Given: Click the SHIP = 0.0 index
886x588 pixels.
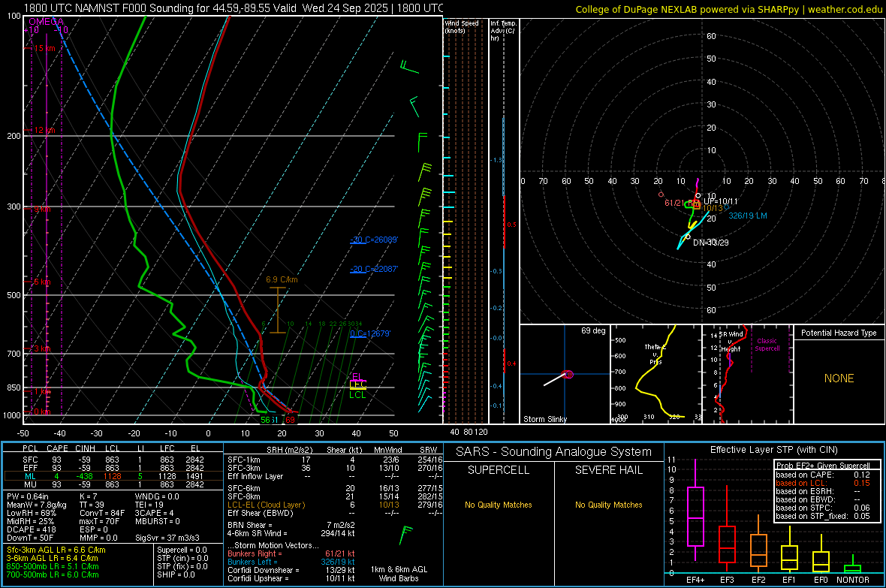Looking at the screenshot, I should click(176, 574).
